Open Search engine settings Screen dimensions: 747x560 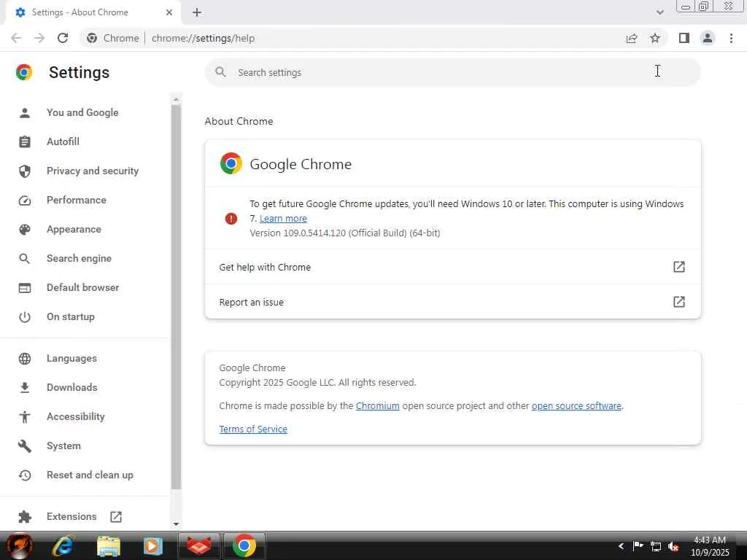pos(79,259)
